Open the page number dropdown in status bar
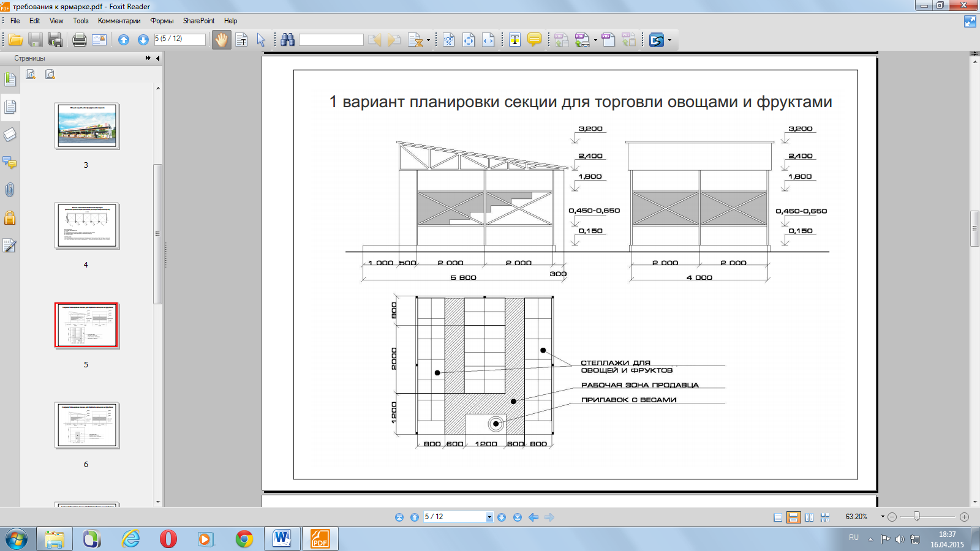This screenshot has width=980, height=551. pos(489,517)
